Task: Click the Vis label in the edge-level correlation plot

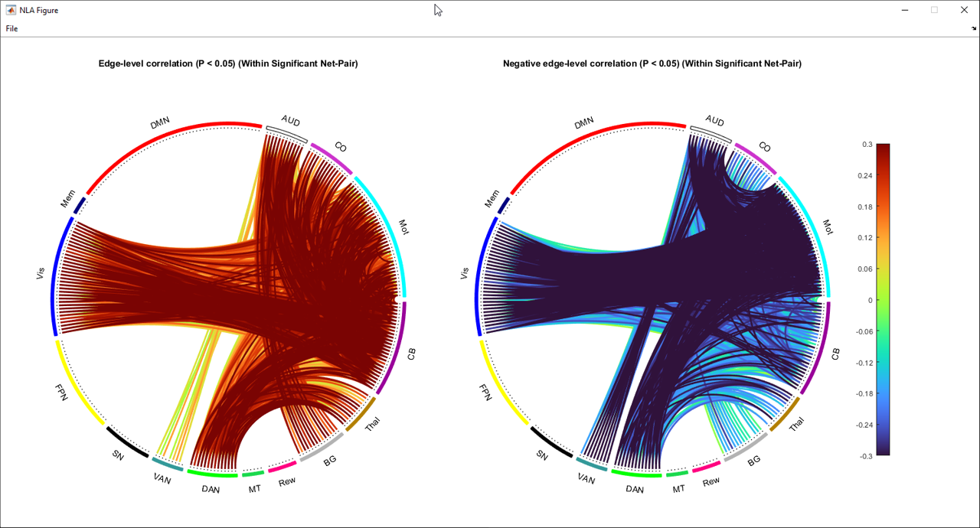Action: [x=40, y=273]
